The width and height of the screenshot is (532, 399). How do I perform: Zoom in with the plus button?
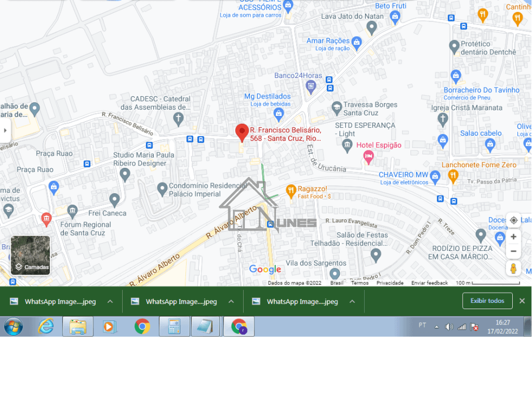coord(513,236)
